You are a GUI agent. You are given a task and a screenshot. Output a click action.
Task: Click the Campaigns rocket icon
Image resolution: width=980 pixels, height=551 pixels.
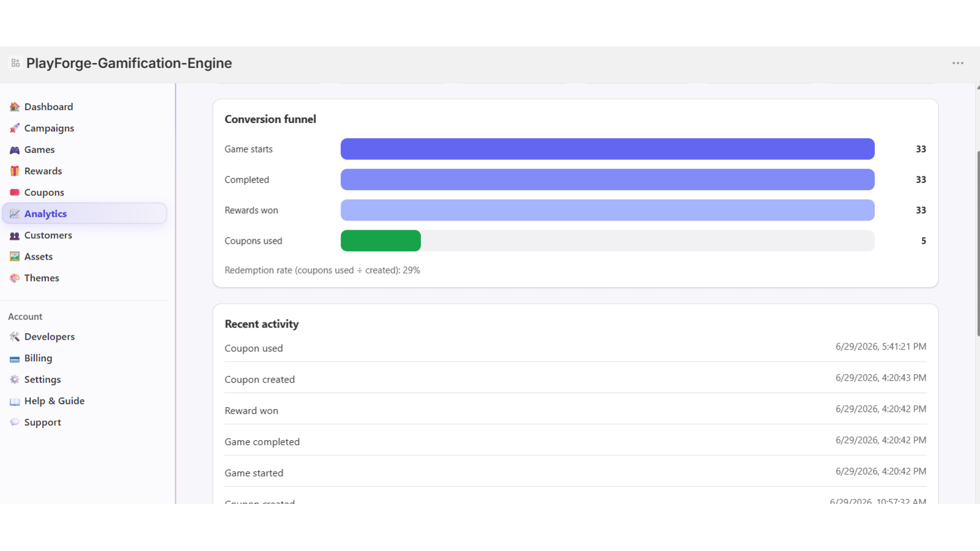(15, 128)
